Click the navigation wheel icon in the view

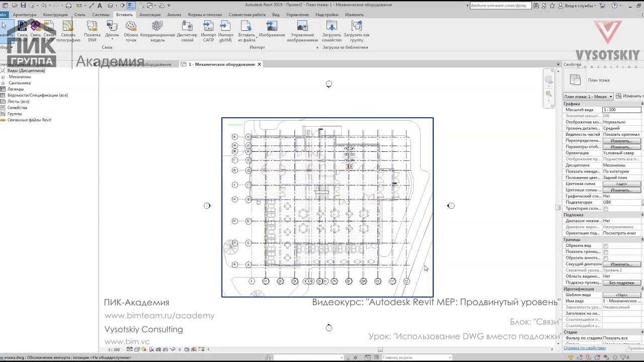click(549, 79)
